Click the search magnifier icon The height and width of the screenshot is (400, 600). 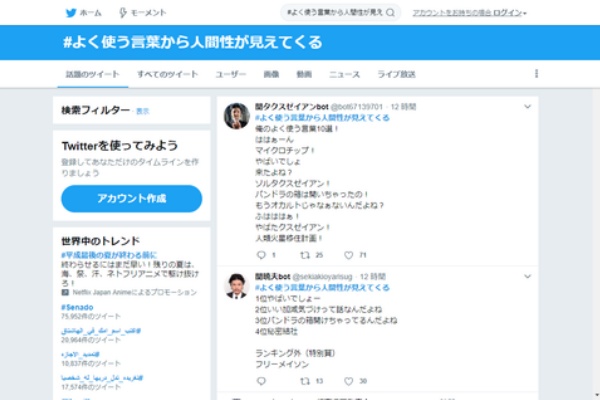pyautogui.click(x=390, y=13)
